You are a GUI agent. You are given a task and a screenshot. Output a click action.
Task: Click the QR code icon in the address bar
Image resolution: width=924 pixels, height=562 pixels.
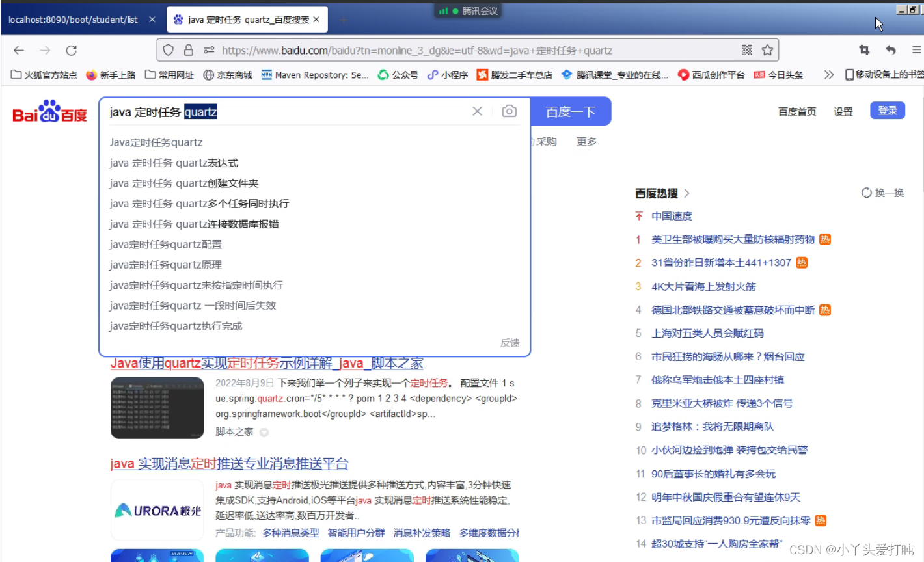(x=747, y=50)
